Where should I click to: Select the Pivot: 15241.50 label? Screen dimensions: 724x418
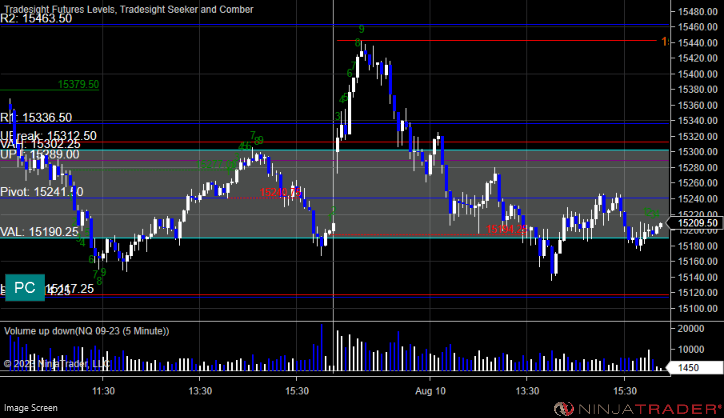[x=42, y=192]
